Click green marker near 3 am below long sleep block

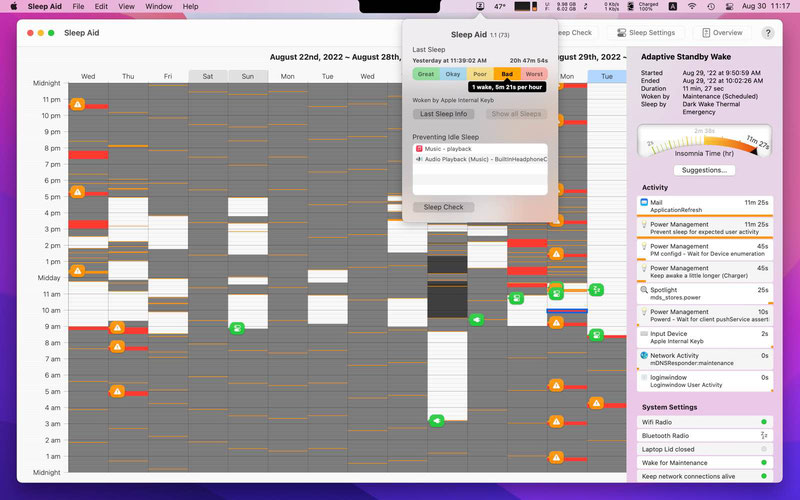437,420
